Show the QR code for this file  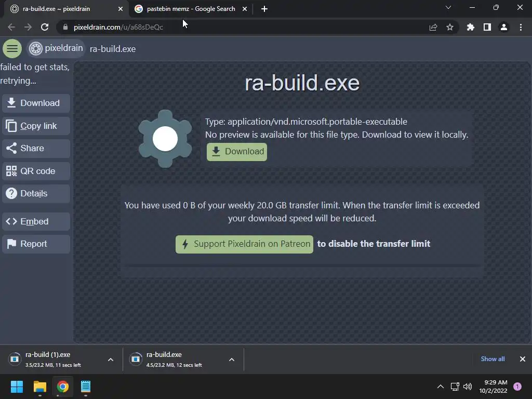(36, 171)
